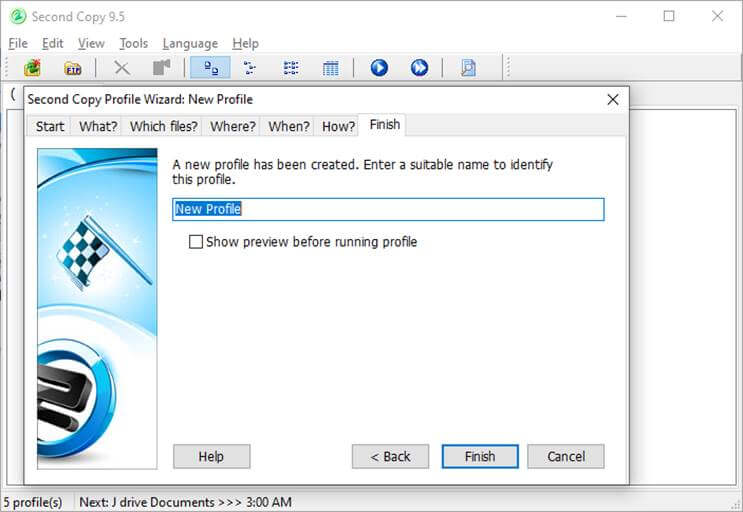Select the Finish tab

384,125
